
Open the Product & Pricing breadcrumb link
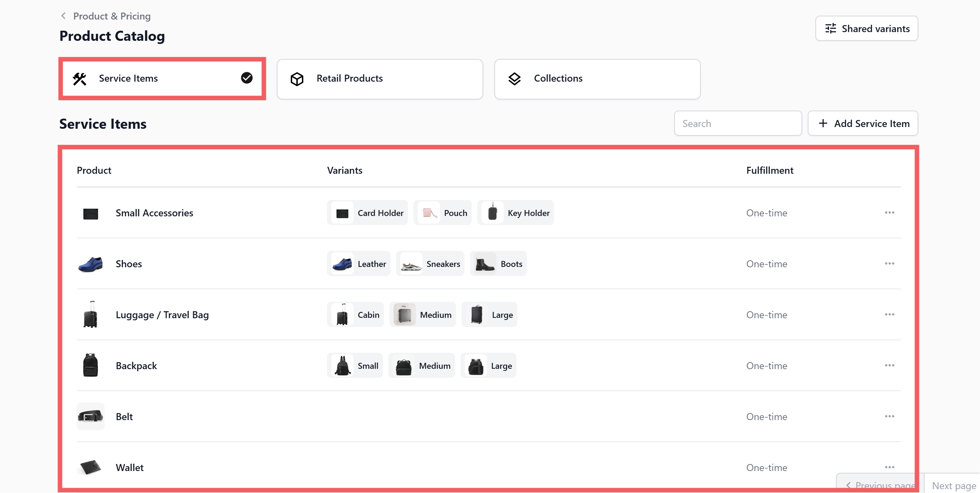click(x=112, y=16)
